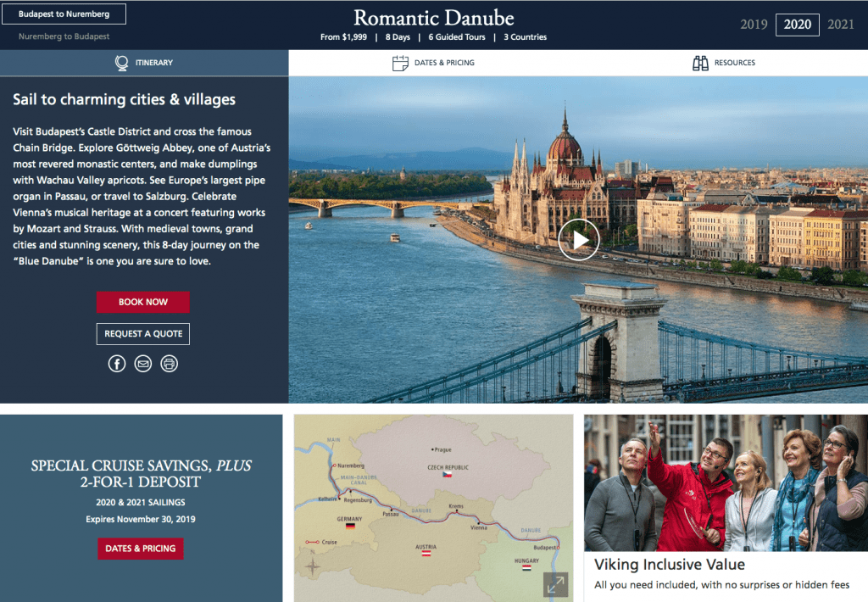868x602 pixels.
Task: Switch to Nuremberg to Budapest direction
Action: [x=64, y=36]
